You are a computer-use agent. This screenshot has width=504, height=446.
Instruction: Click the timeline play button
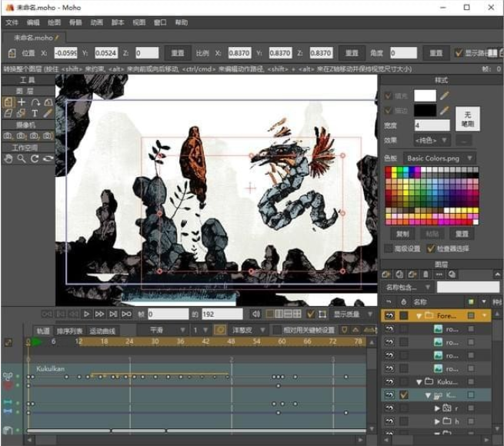tap(86, 314)
